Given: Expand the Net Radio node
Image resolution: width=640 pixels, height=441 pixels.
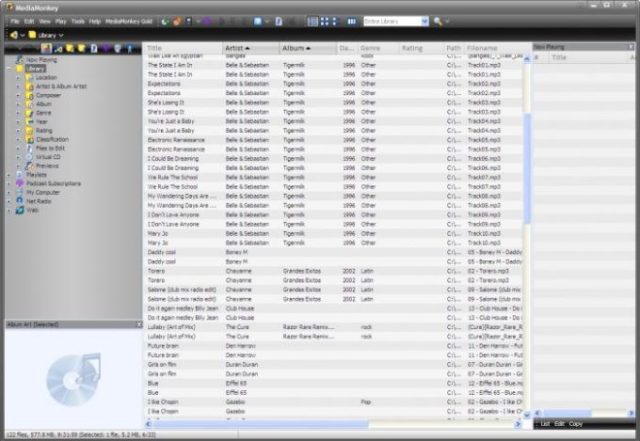Looking at the screenshot, I should point(9,201).
